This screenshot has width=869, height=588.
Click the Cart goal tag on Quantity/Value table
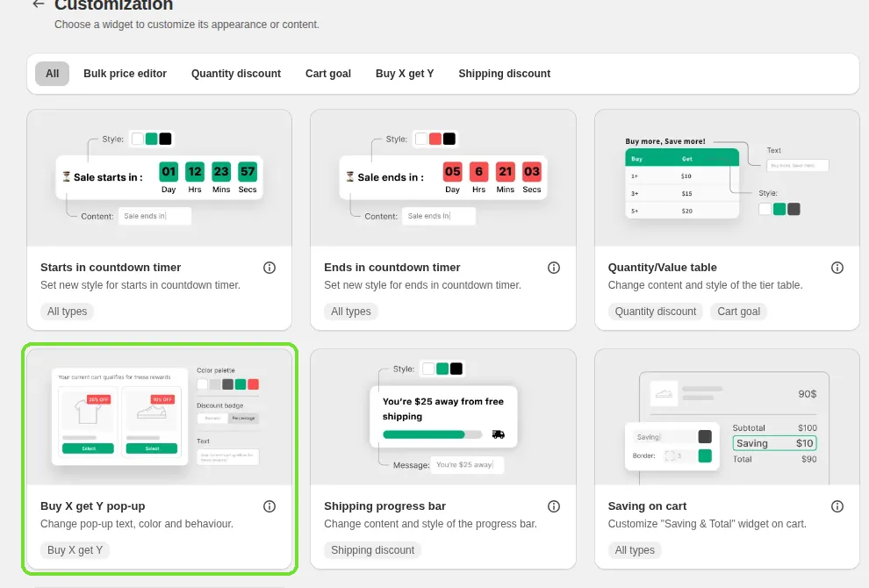click(x=739, y=312)
